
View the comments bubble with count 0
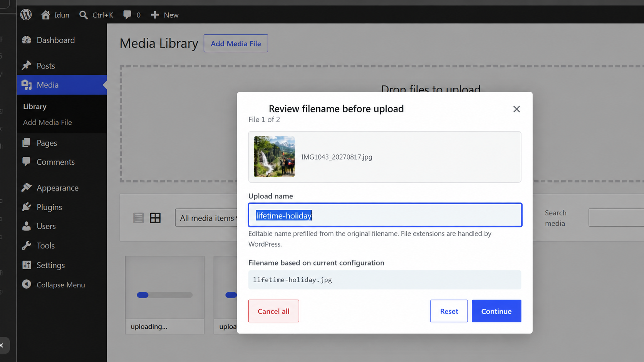(132, 15)
